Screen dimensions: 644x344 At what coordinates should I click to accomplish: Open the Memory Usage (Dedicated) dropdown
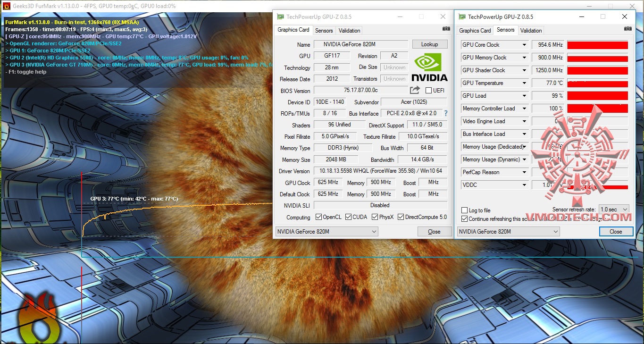524,147
